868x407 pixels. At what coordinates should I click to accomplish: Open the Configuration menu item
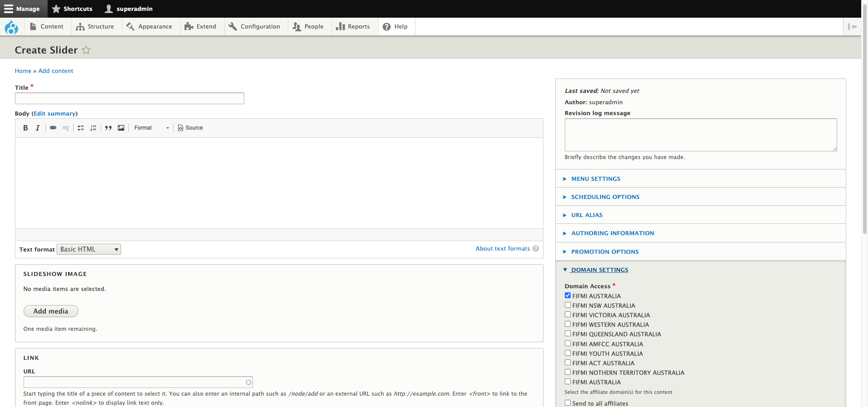click(x=255, y=27)
